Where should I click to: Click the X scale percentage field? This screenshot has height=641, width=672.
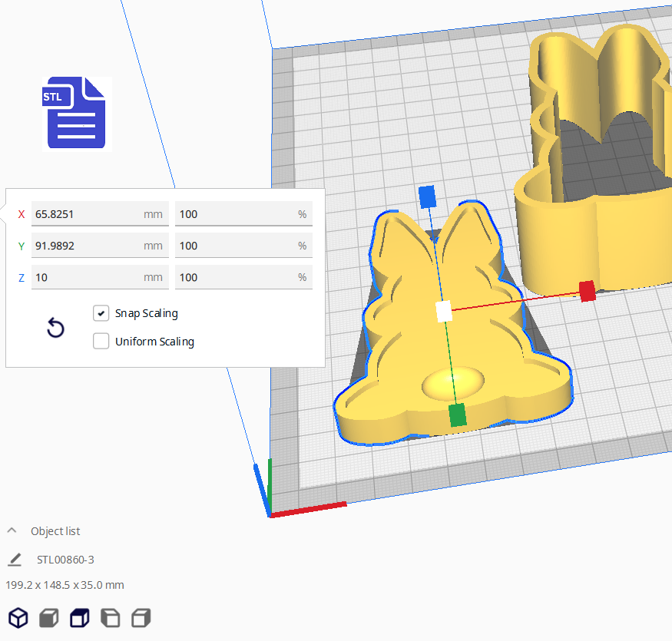234,214
